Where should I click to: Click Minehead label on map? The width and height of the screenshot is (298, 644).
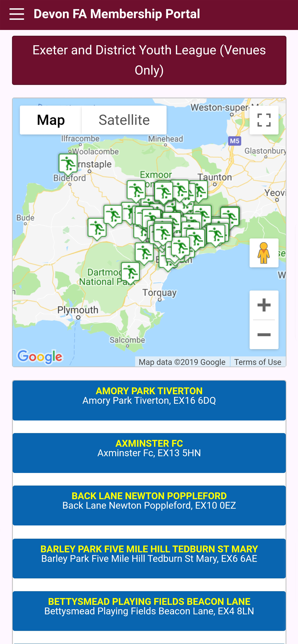166,139
